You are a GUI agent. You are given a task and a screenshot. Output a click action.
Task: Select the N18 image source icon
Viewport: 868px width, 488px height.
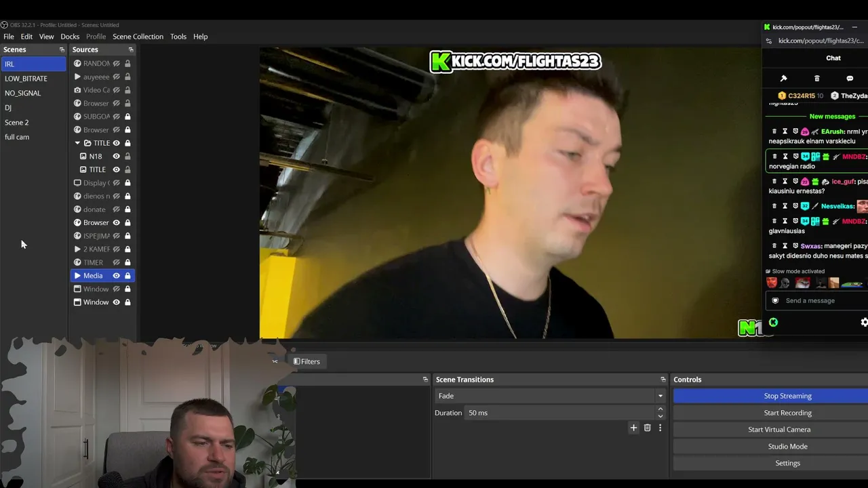[x=83, y=157]
